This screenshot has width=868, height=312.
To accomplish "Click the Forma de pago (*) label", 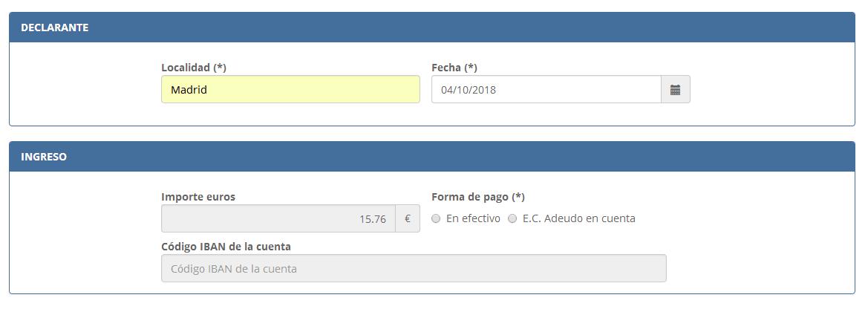I will (478, 197).
